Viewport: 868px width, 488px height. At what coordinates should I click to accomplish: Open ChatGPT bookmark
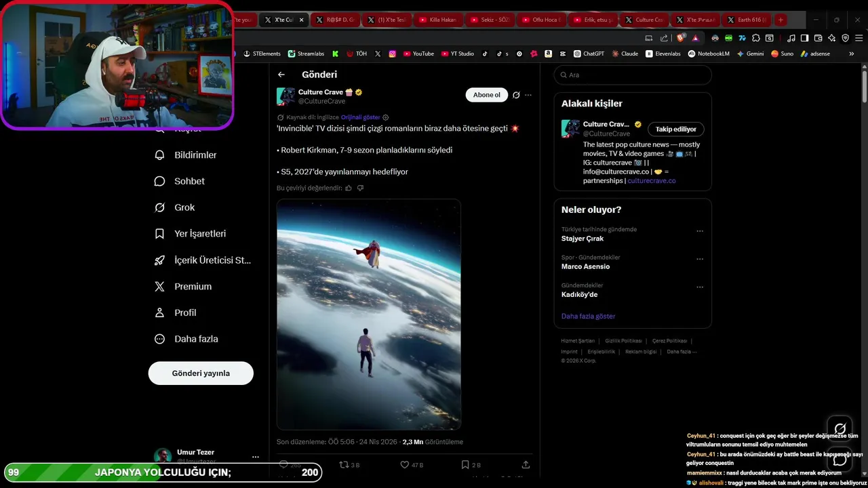coord(589,54)
